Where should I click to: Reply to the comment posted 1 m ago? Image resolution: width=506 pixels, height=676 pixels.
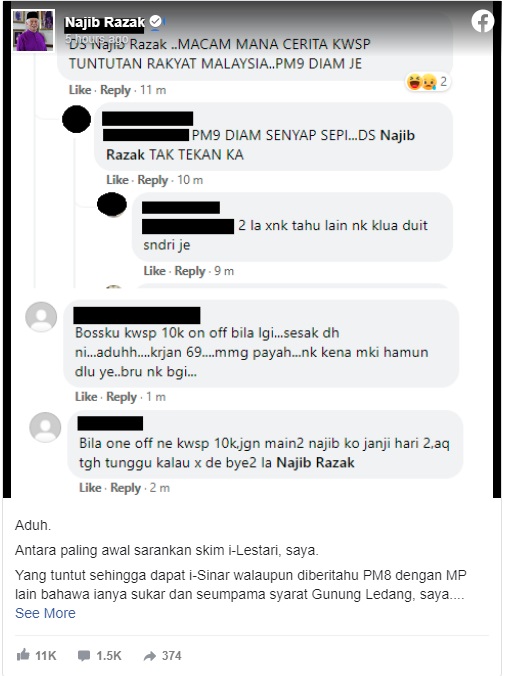pos(122,397)
